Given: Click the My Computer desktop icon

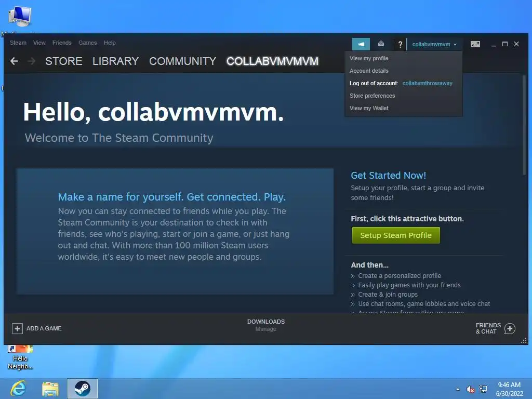Looking at the screenshot, I should click(x=20, y=16).
